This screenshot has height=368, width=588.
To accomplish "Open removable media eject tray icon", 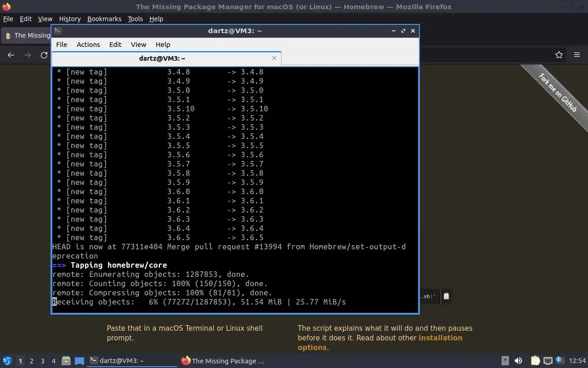I will (x=505, y=361).
